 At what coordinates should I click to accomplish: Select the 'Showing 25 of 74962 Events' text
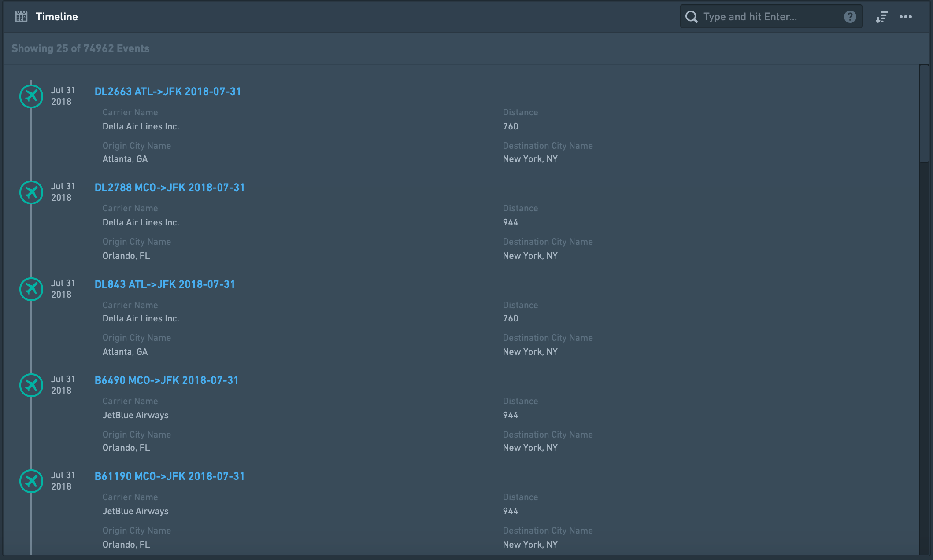(x=80, y=48)
